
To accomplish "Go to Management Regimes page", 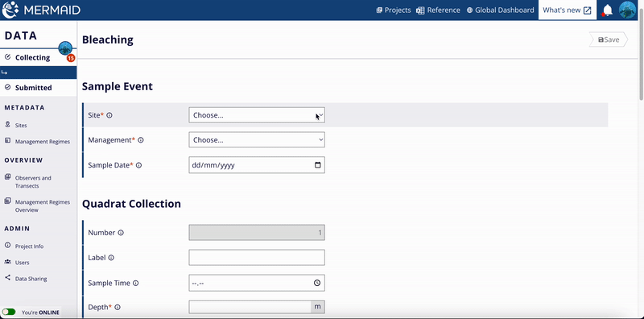I will (x=43, y=142).
